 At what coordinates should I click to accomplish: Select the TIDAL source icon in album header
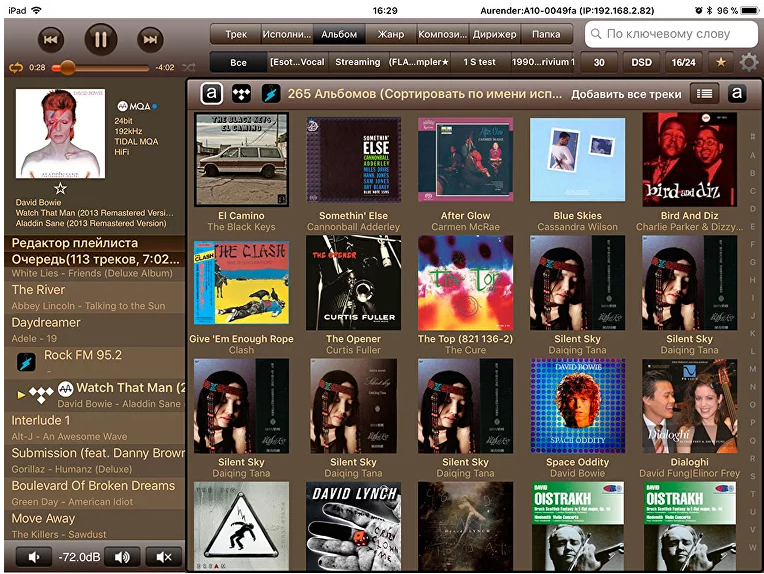[x=241, y=94]
